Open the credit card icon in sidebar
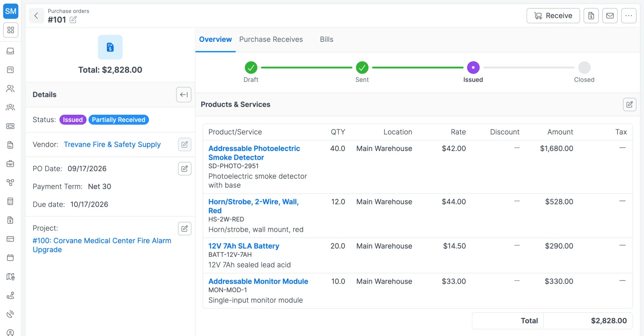Viewport: 644px width, 336px height. 10,239
